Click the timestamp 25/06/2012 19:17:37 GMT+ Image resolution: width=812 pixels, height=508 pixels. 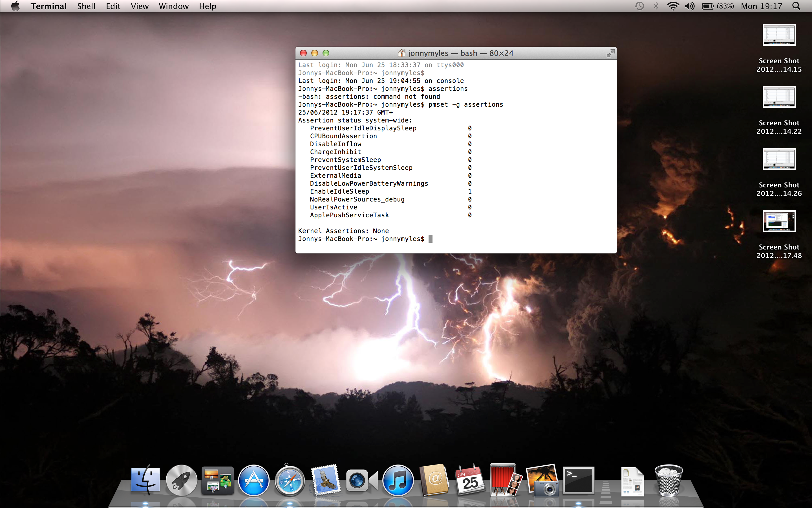[345, 113]
